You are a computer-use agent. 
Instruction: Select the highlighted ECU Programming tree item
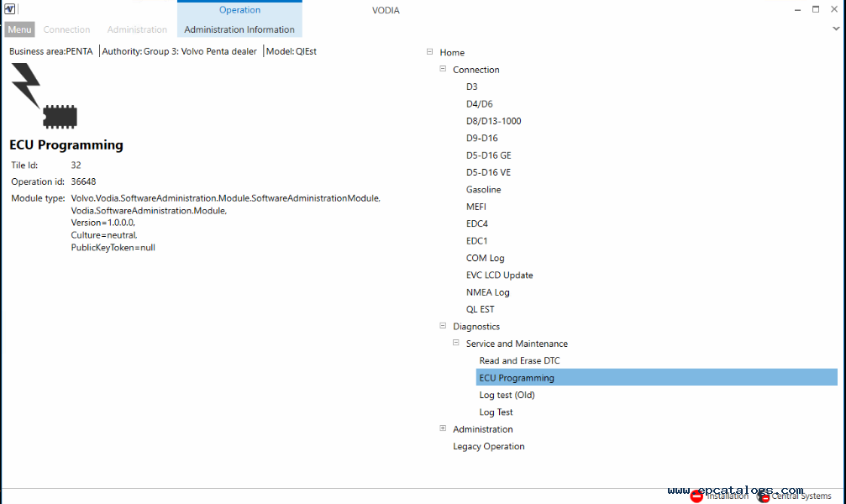point(657,378)
